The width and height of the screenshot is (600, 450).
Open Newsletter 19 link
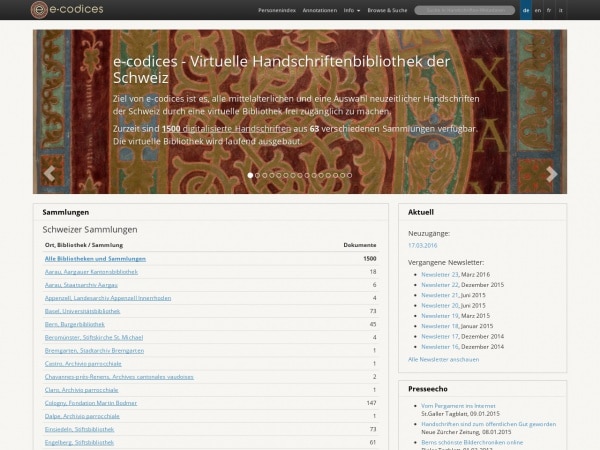[x=440, y=316]
